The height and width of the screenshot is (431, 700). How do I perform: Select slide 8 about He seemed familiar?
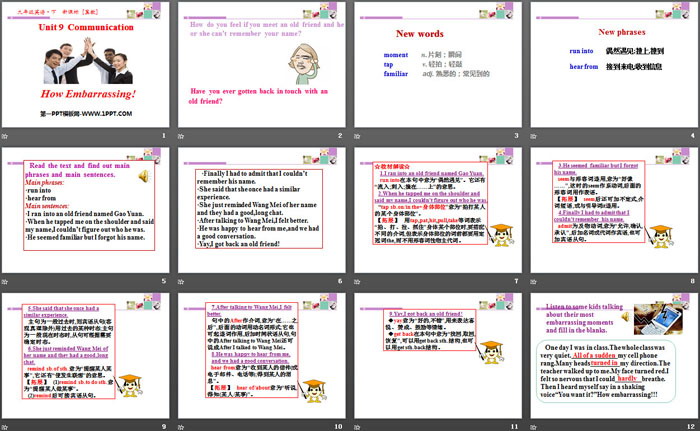614,210
